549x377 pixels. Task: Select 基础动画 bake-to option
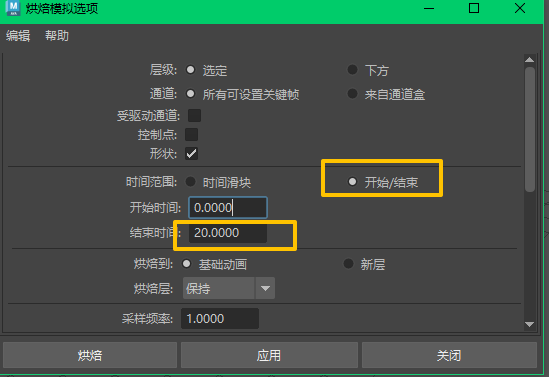[187, 264]
